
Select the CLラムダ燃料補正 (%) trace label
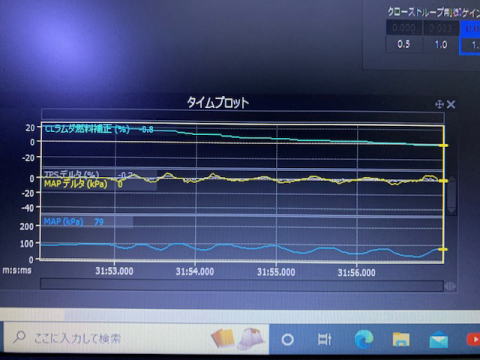(87, 129)
